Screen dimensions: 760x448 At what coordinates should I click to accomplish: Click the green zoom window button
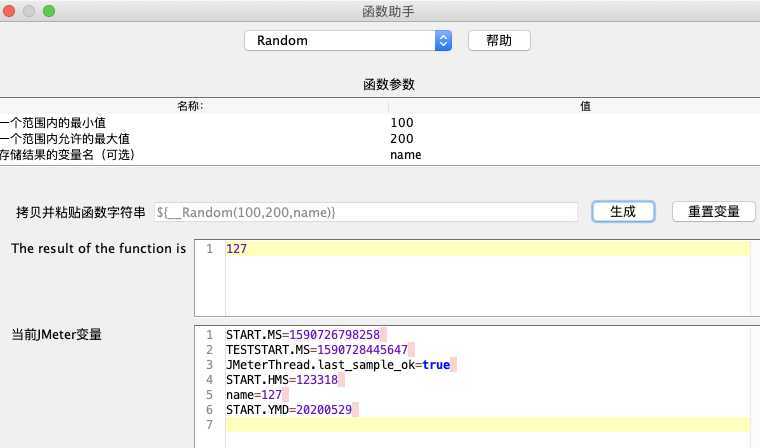(x=49, y=11)
